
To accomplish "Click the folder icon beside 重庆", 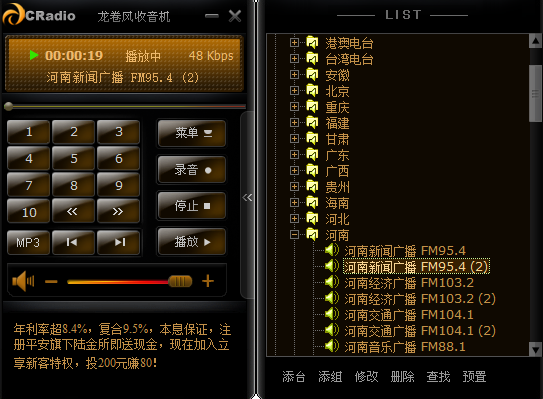I will (x=312, y=106).
